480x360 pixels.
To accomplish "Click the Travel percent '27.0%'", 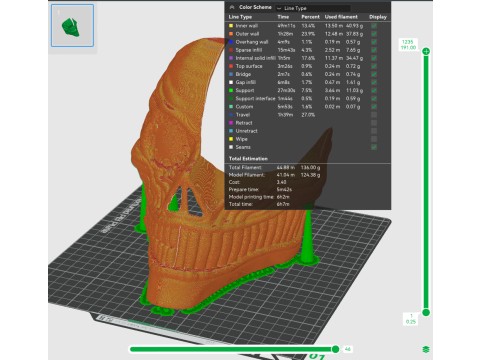I will click(308, 115).
